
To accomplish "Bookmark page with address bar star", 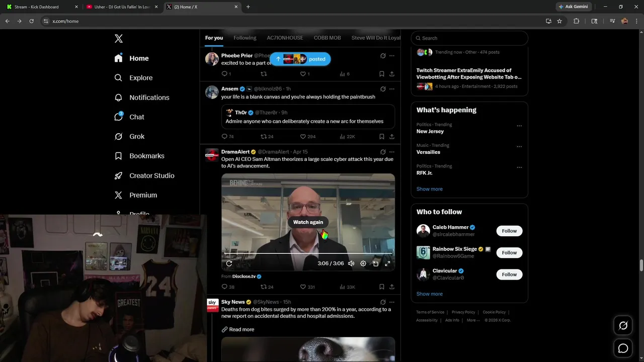I will [559, 21].
